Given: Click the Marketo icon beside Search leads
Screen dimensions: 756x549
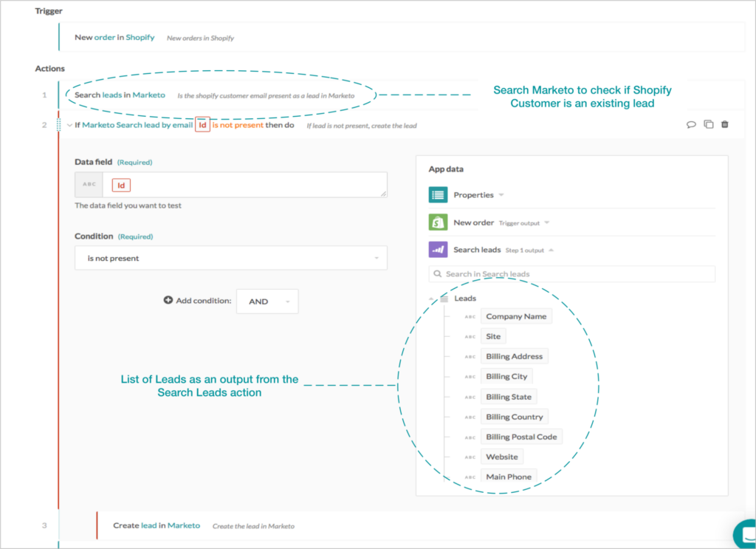Looking at the screenshot, I should click(438, 250).
